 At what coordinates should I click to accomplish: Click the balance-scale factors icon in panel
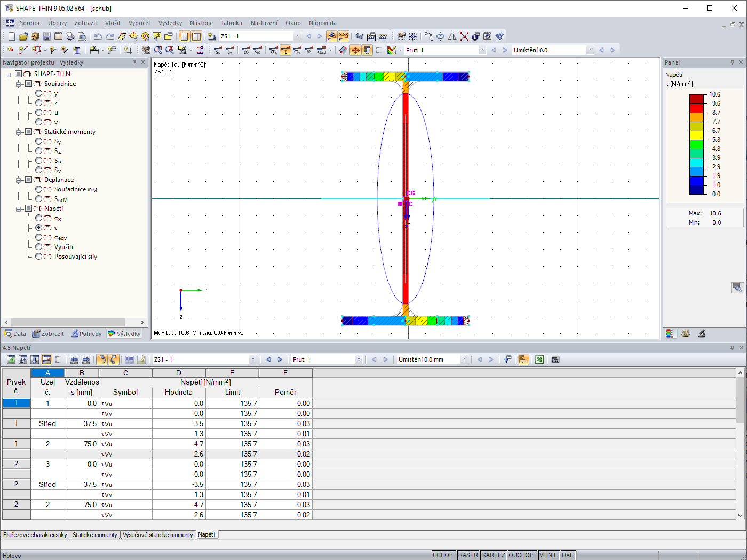click(x=686, y=333)
